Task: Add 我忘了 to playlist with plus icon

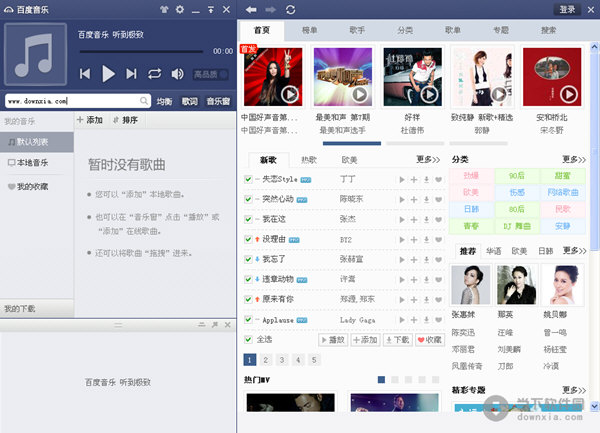Action: [x=414, y=260]
